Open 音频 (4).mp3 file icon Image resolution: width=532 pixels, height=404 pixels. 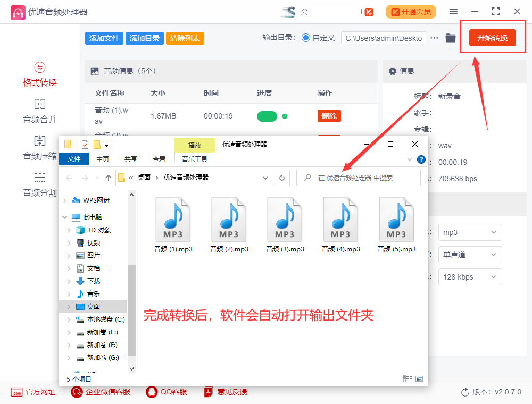click(x=340, y=220)
